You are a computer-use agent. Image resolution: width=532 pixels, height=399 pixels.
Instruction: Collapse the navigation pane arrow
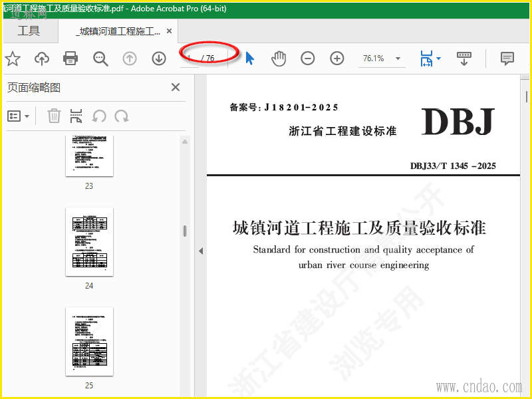pyautogui.click(x=201, y=251)
